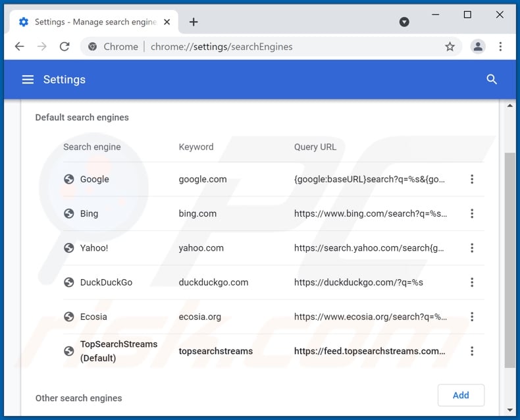Open more actions for Bing search engine

click(x=471, y=213)
